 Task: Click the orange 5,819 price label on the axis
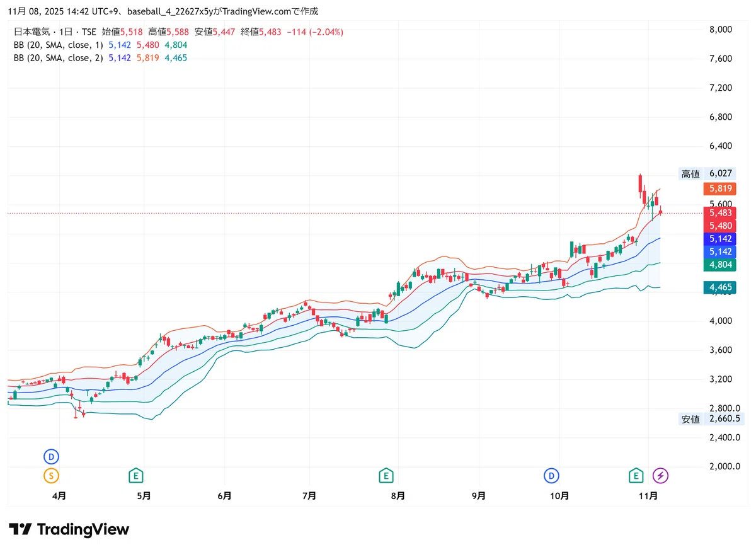click(719, 188)
